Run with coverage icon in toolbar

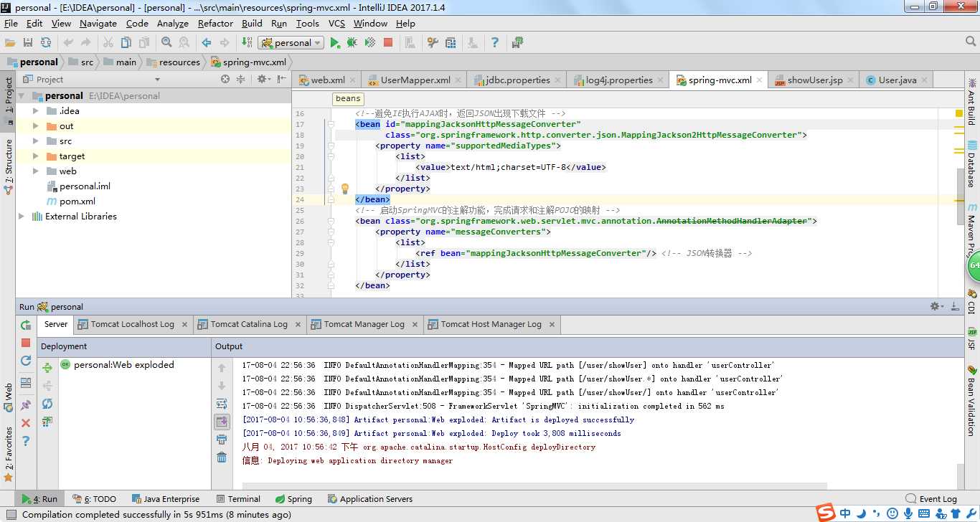click(370, 43)
